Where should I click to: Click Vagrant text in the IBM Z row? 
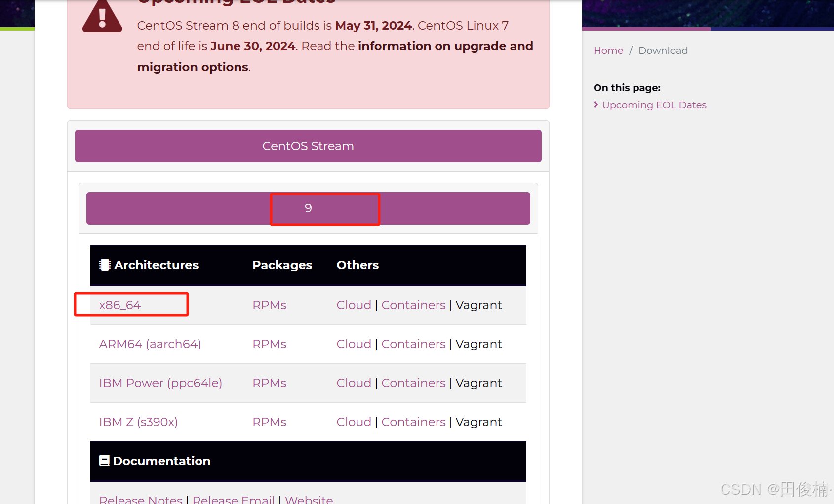tap(478, 422)
